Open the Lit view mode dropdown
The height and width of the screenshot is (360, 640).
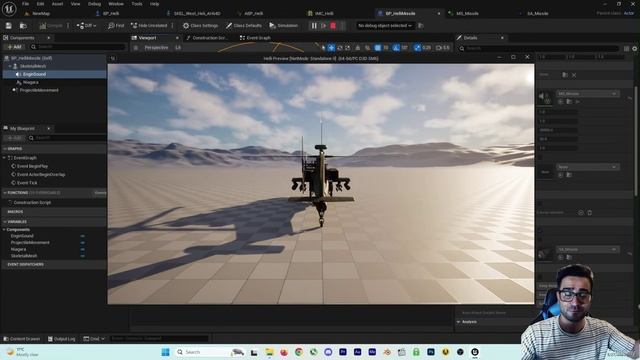pyautogui.click(x=178, y=48)
